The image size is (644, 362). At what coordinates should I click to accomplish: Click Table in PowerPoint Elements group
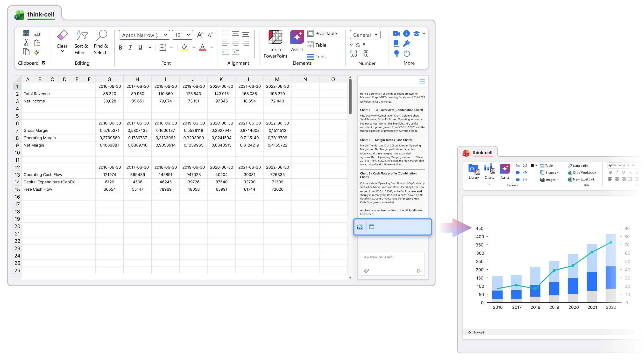[546, 166]
